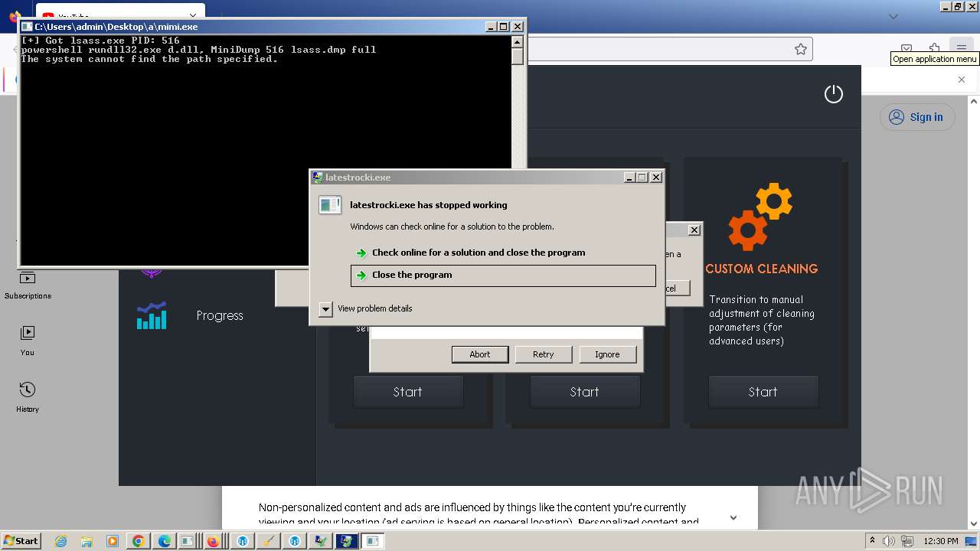Click the 'Non-personalized content and ads' paragraph

point(479,514)
